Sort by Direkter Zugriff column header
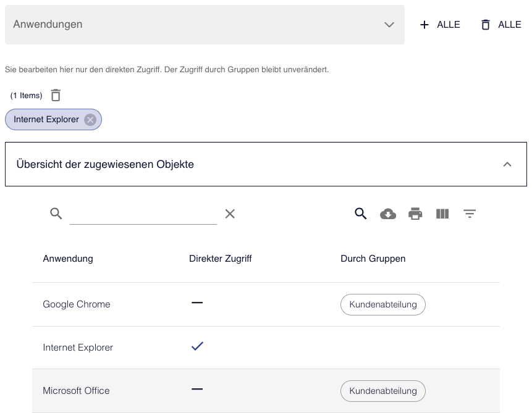This screenshot has height=413, width=532. [220, 259]
